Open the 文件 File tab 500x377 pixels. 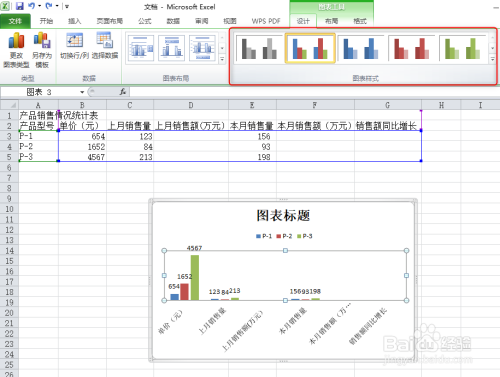[15, 21]
